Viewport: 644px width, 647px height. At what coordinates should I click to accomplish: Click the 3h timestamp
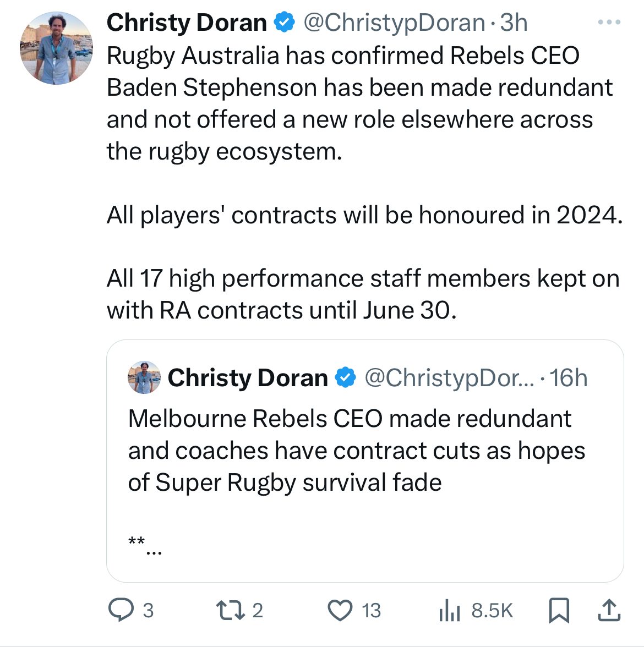(x=514, y=23)
